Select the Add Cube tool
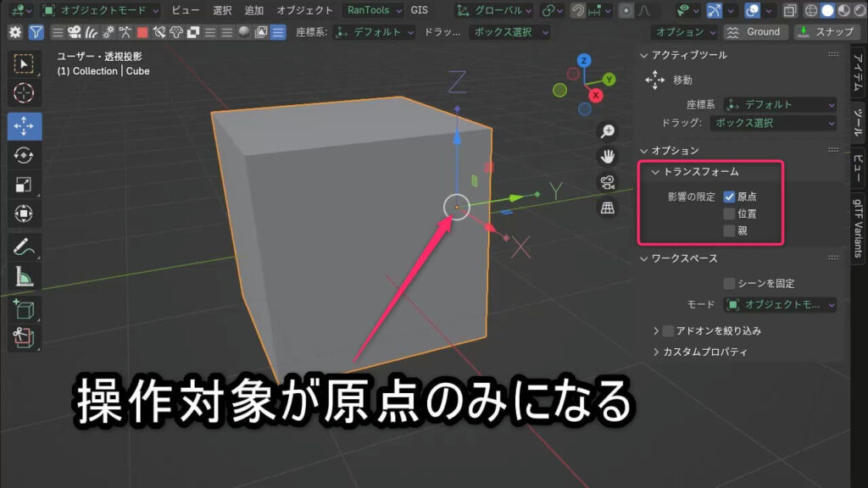This screenshot has width=868, height=488. coord(24,309)
